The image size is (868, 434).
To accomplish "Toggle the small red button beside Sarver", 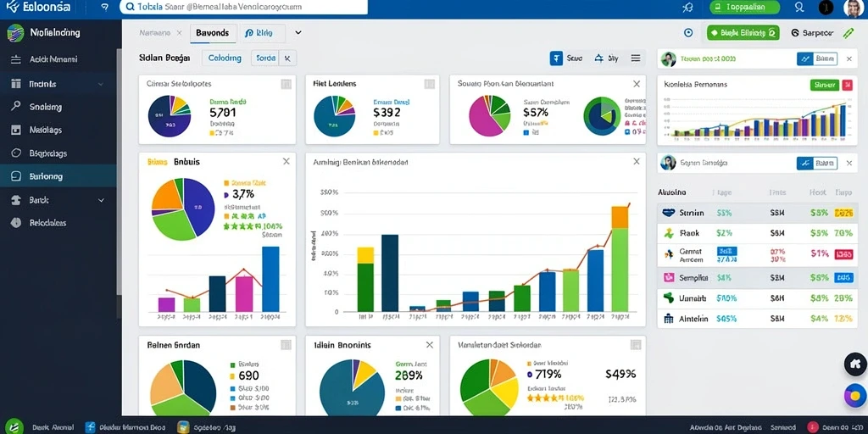I will pos(847,85).
